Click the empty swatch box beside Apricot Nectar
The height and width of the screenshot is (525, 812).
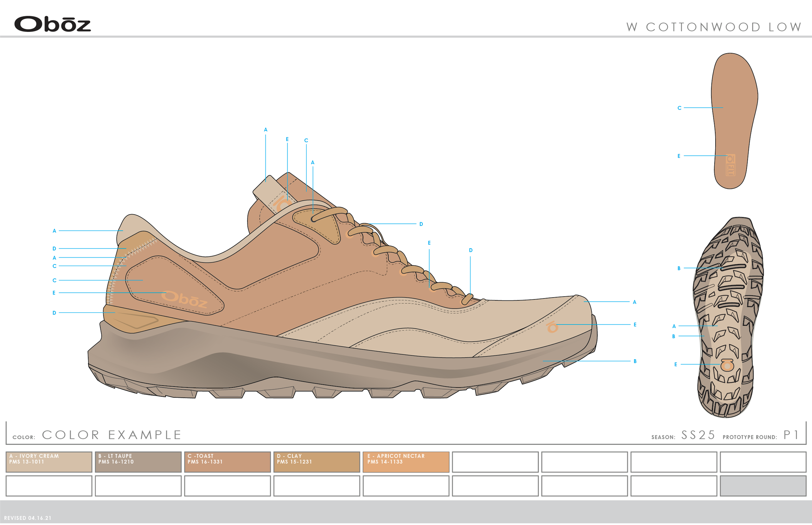(x=495, y=462)
